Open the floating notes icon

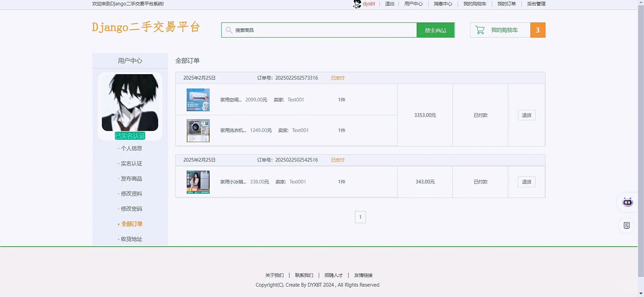point(627,226)
